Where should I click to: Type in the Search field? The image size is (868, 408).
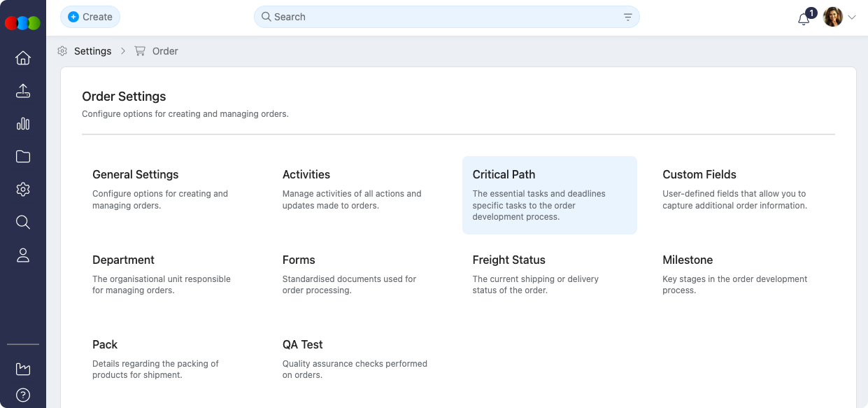[x=441, y=17]
